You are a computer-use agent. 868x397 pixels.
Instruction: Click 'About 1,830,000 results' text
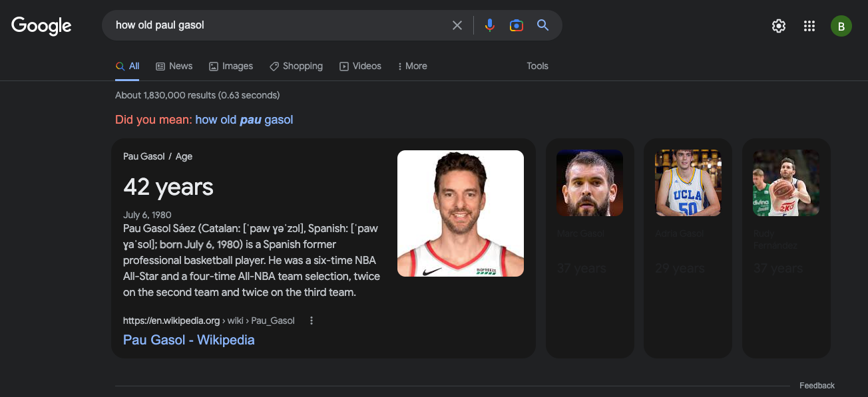198,95
